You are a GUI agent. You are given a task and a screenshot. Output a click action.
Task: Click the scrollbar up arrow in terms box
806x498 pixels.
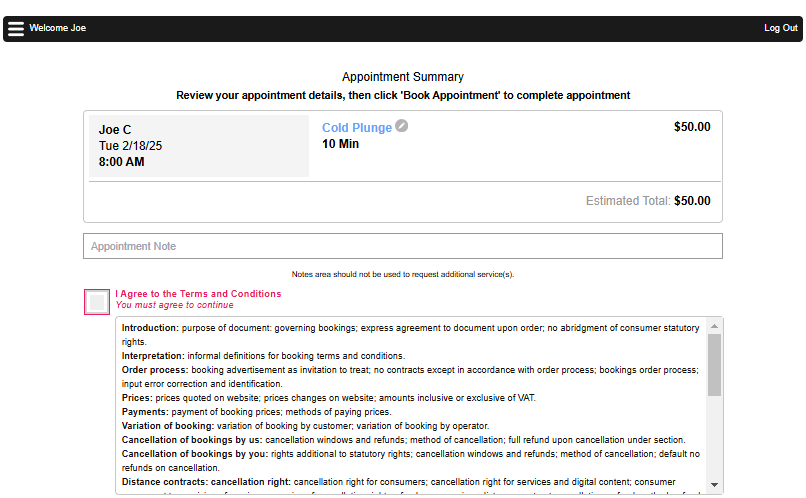coord(714,326)
